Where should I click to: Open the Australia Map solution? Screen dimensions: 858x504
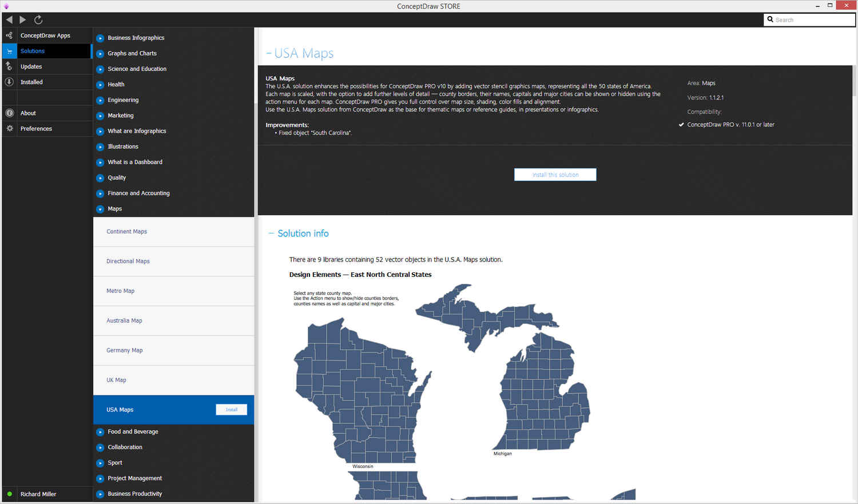(173, 321)
